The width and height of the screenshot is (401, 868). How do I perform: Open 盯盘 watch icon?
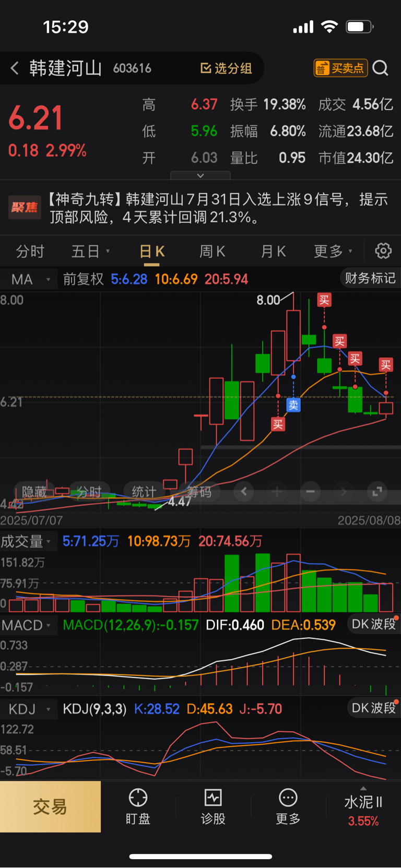[x=138, y=807]
